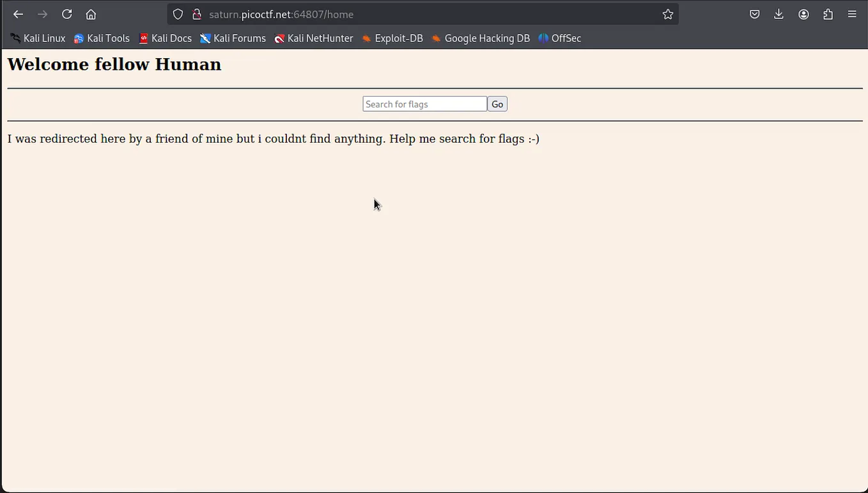Open the Downloads panel icon
Viewport: 868px width, 493px height.
coord(779,14)
